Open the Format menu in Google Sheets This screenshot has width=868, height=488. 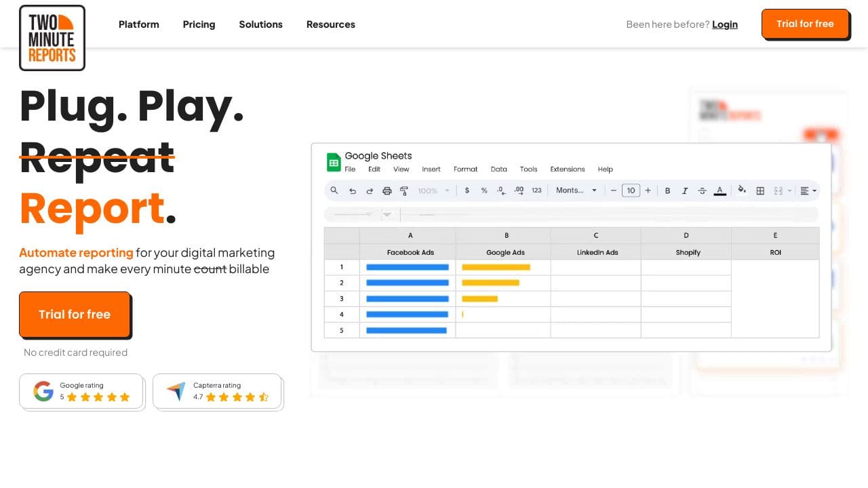[466, 169]
